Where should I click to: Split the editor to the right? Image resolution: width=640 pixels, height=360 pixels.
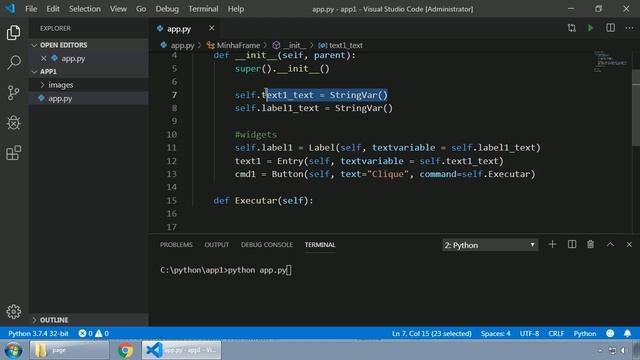point(610,28)
